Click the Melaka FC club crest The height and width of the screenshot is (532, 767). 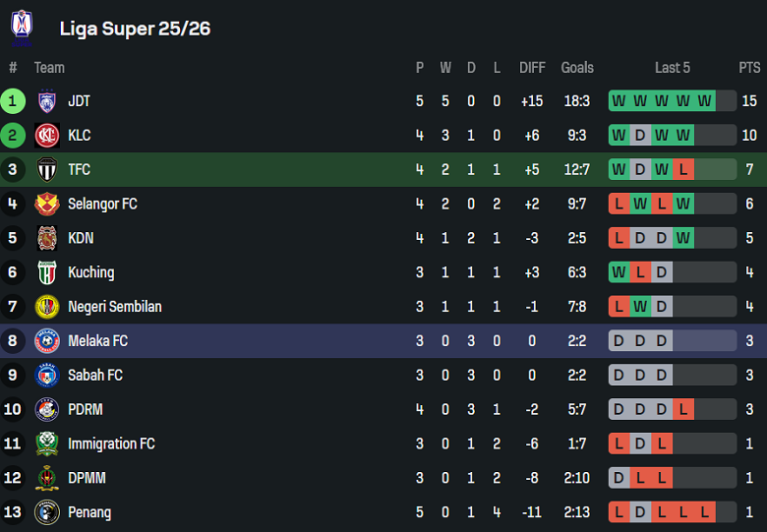coord(47,341)
